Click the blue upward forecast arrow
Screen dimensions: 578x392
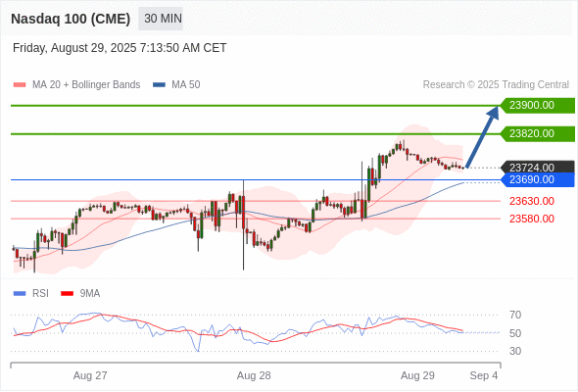[x=483, y=137]
